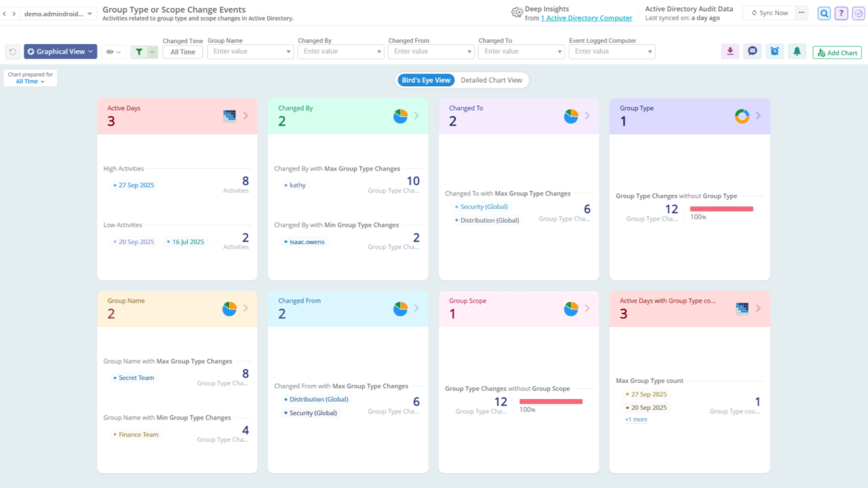Screen dimensions: 868x488
Task: Open the search magnifier icon
Action: pyautogui.click(x=824, y=14)
